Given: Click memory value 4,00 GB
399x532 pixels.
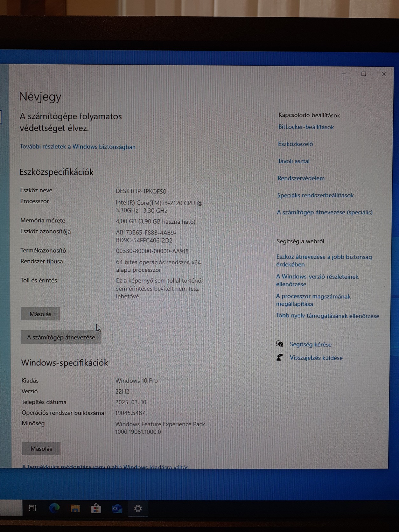Looking at the screenshot, I should tap(156, 221).
